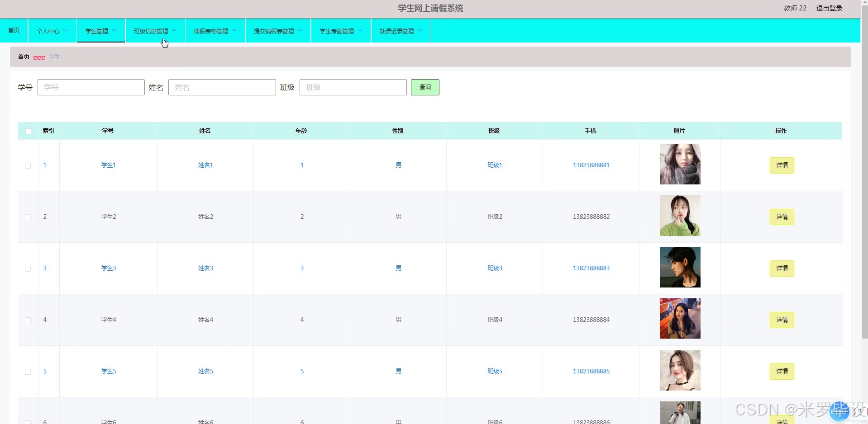Click the 性别 column header
868x424 pixels.
397,131
